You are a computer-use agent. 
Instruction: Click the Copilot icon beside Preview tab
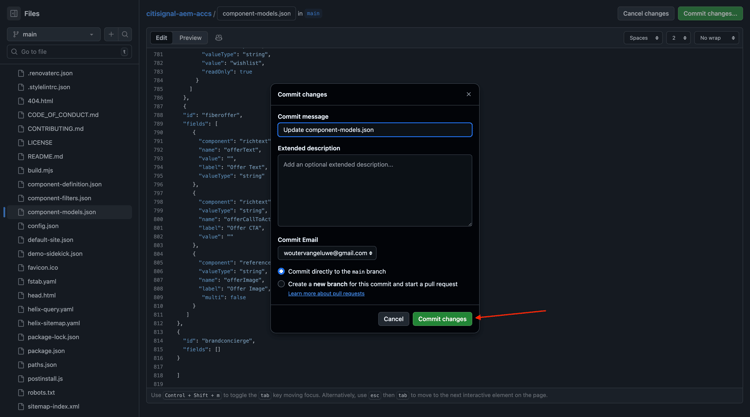(x=219, y=38)
